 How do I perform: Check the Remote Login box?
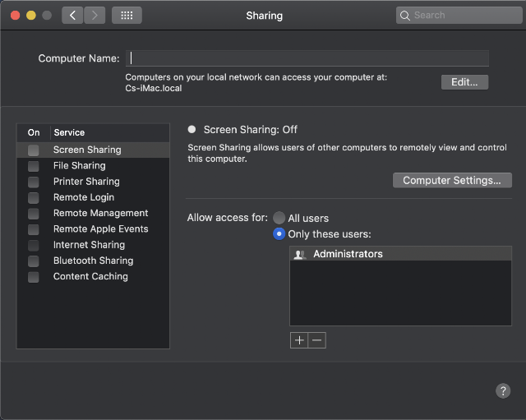34,197
